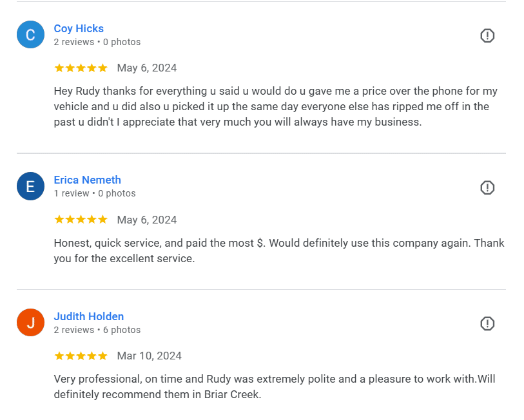Image resolution: width=524 pixels, height=420 pixels.
Task: Click the five-star rating on Coy Hicks' review
Action: (81, 68)
